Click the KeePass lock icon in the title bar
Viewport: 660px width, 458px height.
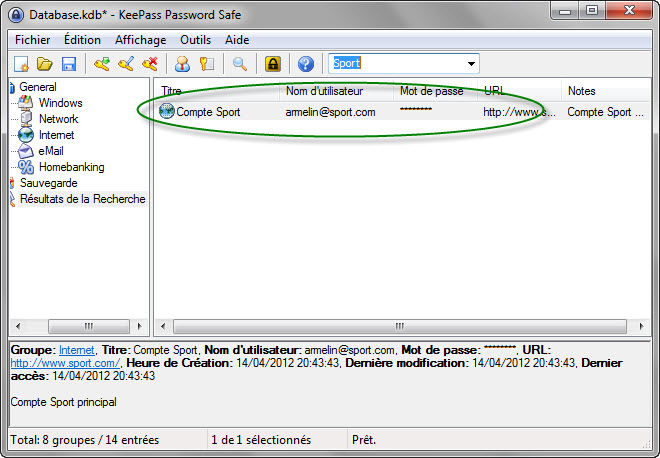(16, 15)
